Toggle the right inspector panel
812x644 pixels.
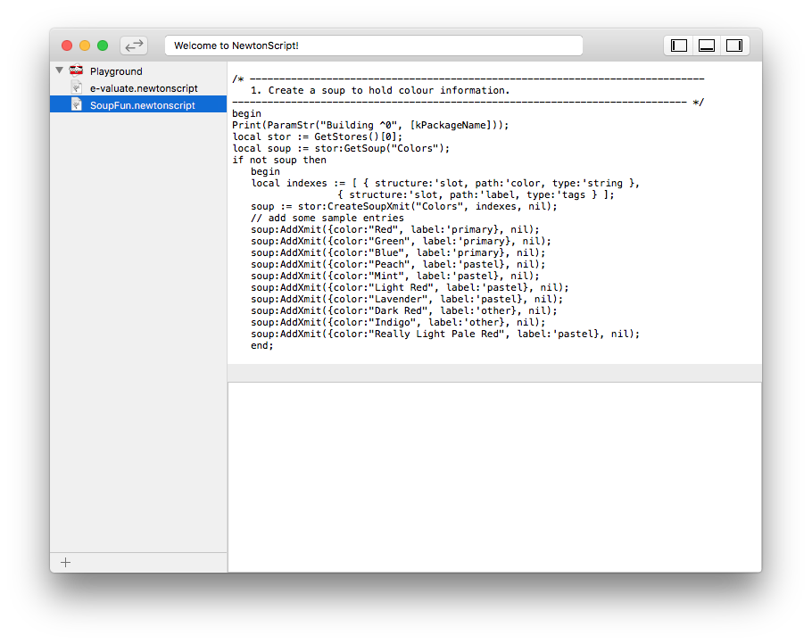[x=734, y=45]
